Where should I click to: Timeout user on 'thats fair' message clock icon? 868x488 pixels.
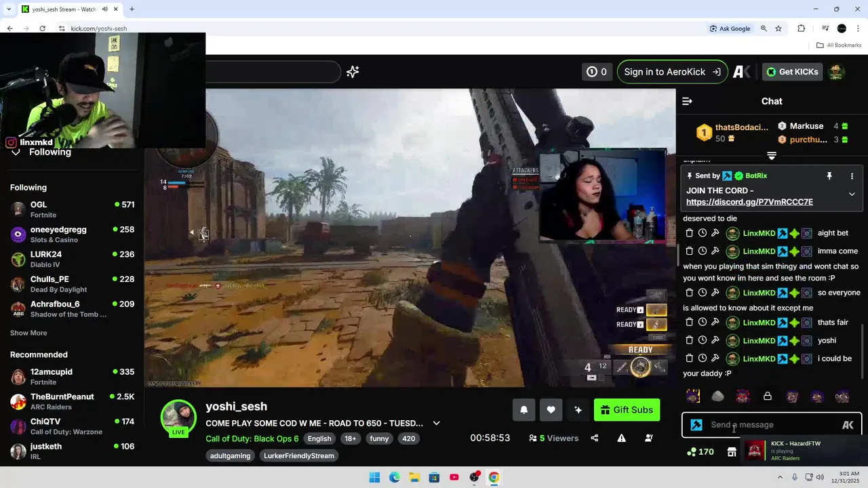(x=703, y=323)
